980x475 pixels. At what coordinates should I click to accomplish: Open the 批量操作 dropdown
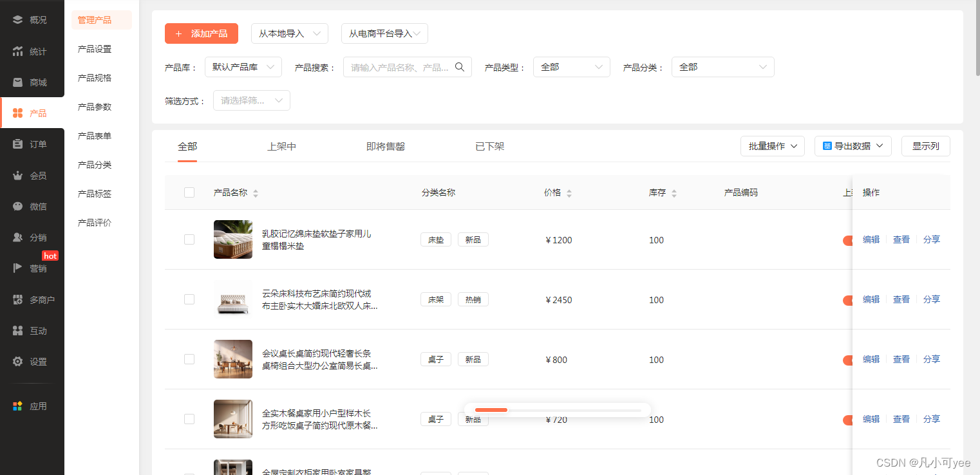click(x=772, y=146)
